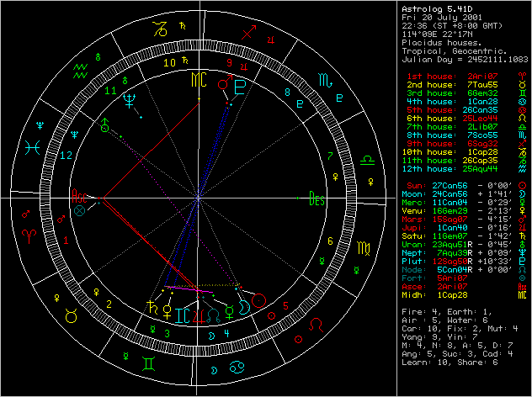
Task: Click the Sagittarius arrow glyph in the outer ring
Action: click(248, 32)
